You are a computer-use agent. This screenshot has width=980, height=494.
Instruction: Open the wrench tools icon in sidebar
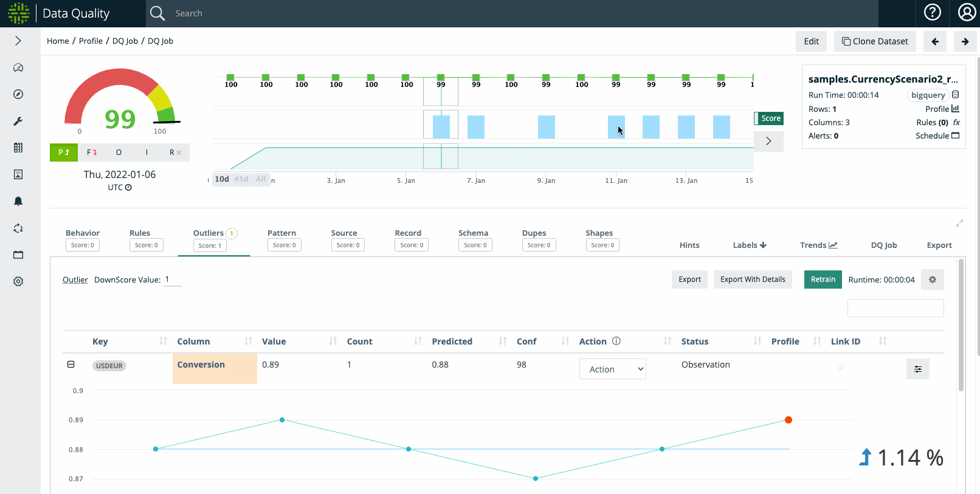click(x=18, y=122)
